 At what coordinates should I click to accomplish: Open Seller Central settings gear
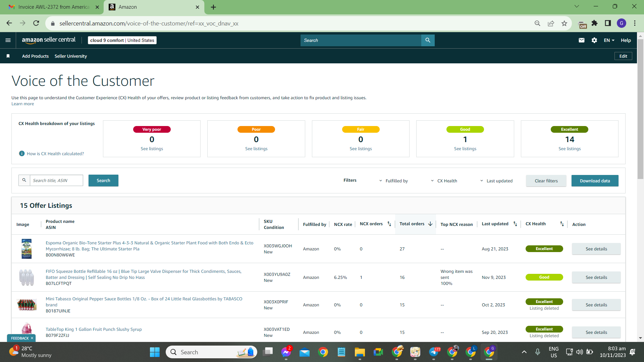tap(594, 40)
